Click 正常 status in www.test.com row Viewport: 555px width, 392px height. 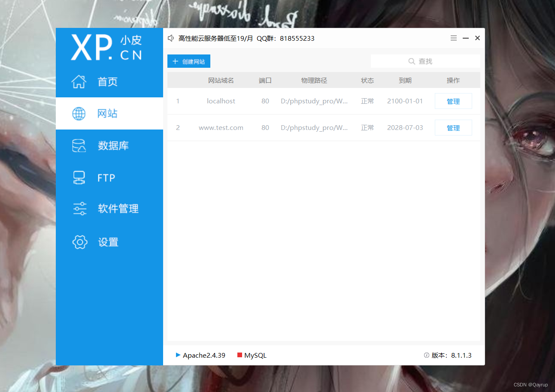click(x=367, y=128)
